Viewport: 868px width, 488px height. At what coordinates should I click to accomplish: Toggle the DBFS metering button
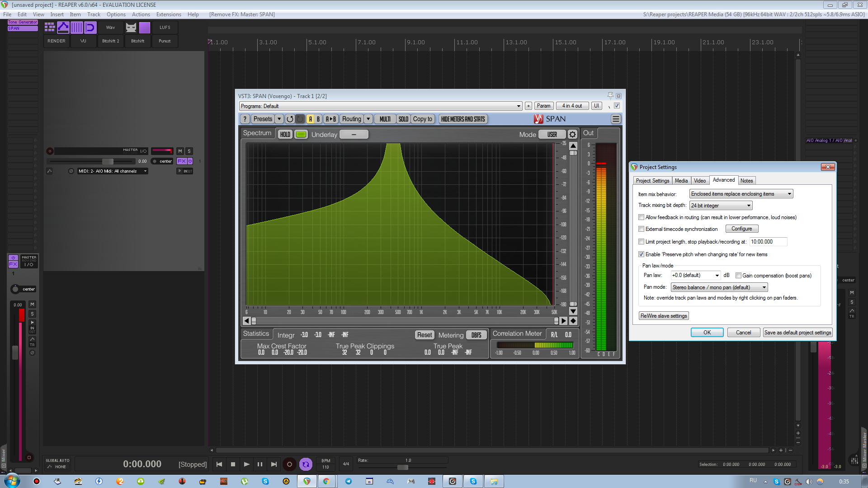(x=476, y=335)
